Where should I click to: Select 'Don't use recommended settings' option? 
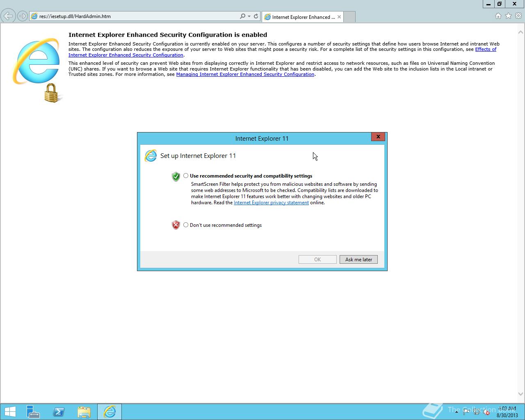pos(186,225)
